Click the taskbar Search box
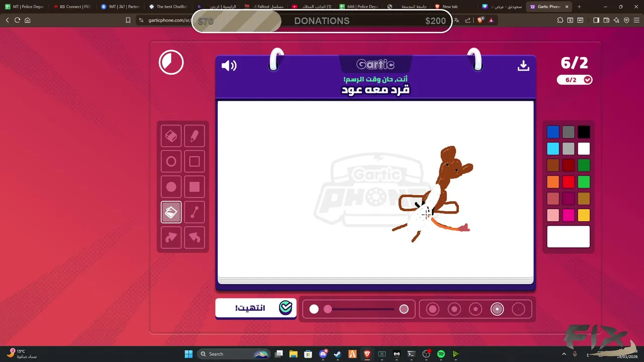Image resolution: width=644 pixels, height=362 pixels. (234, 354)
